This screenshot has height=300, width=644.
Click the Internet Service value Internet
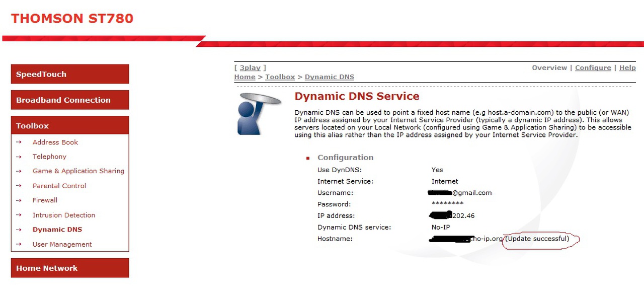pyautogui.click(x=445, y=181)
